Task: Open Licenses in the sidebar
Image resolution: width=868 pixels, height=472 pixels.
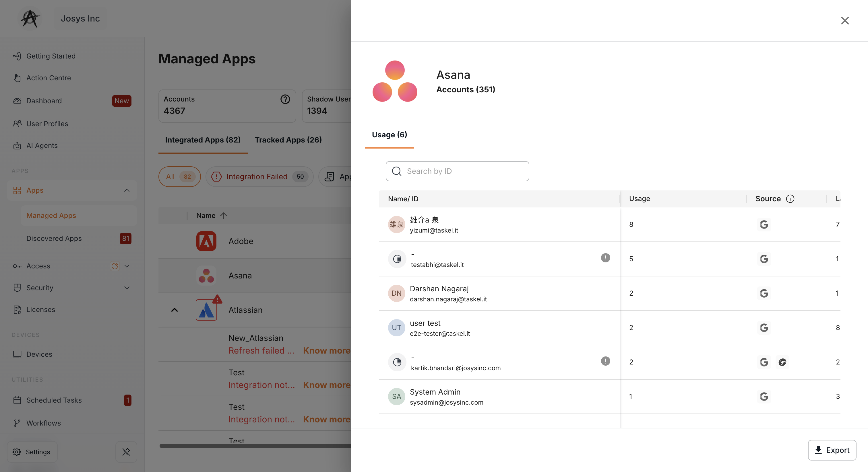Action: (x=40, y=310)
